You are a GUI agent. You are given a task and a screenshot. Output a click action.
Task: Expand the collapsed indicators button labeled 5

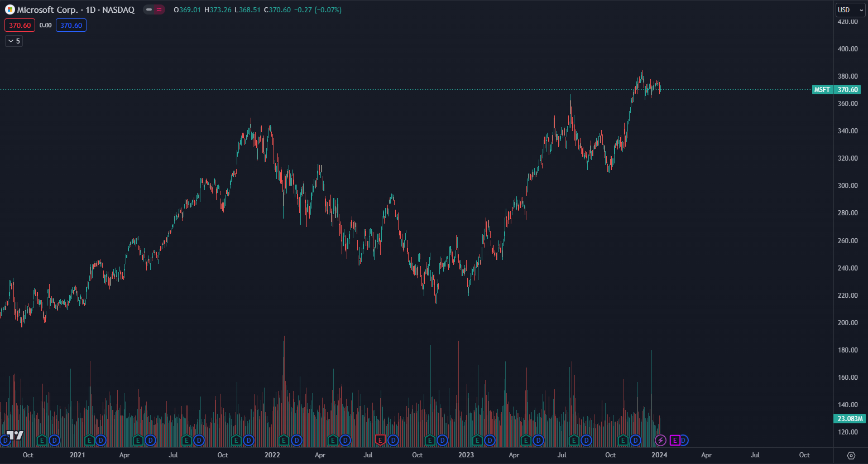click(x=14, y=41)
